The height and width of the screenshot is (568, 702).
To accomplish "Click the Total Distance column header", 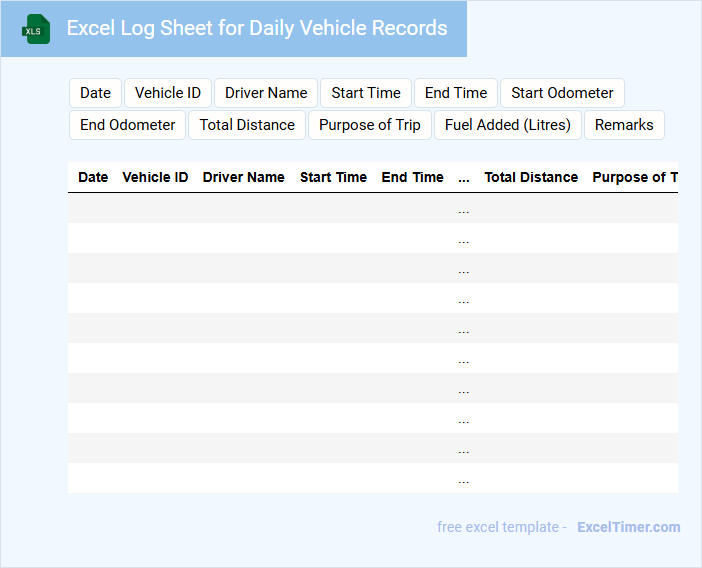I will coord(531,177).
